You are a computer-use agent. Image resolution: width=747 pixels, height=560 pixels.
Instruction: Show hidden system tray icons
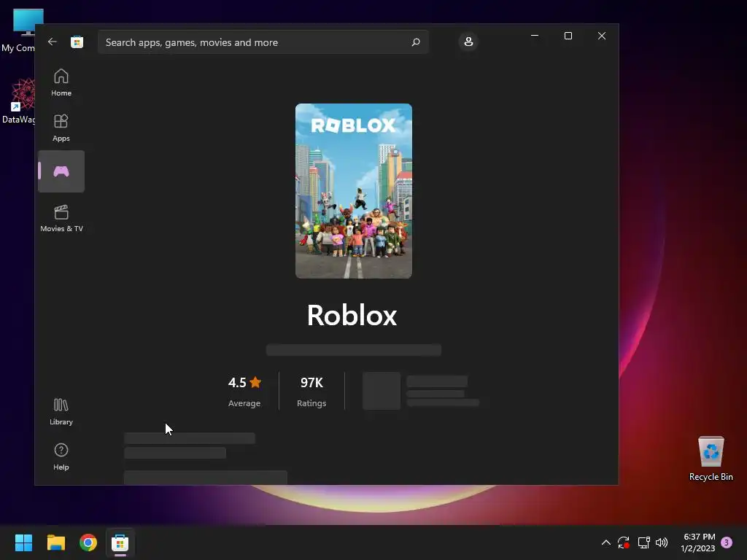[606, 542]
